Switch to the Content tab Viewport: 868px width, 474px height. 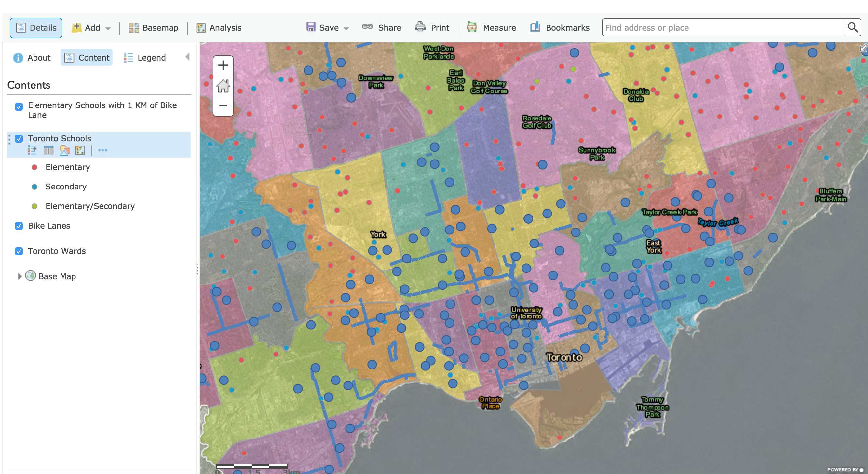[x=87, y=58]
